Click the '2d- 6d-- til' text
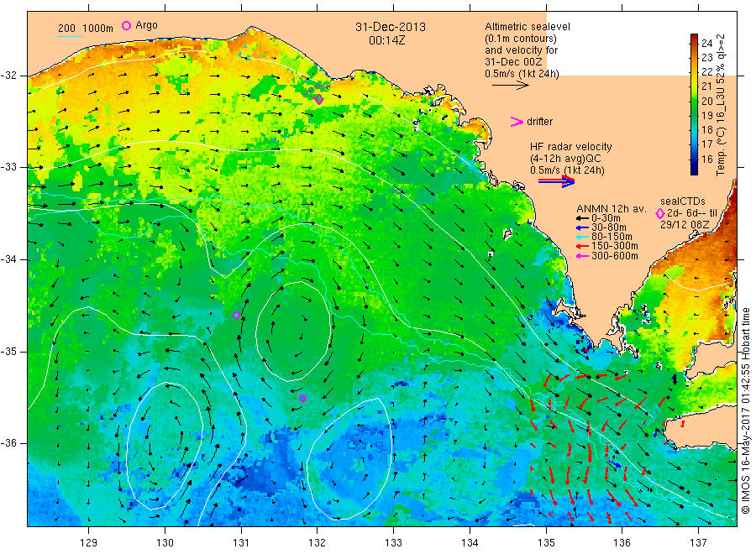Image resolution: width=756 pixels, height=554 pixels. [692, 213]
